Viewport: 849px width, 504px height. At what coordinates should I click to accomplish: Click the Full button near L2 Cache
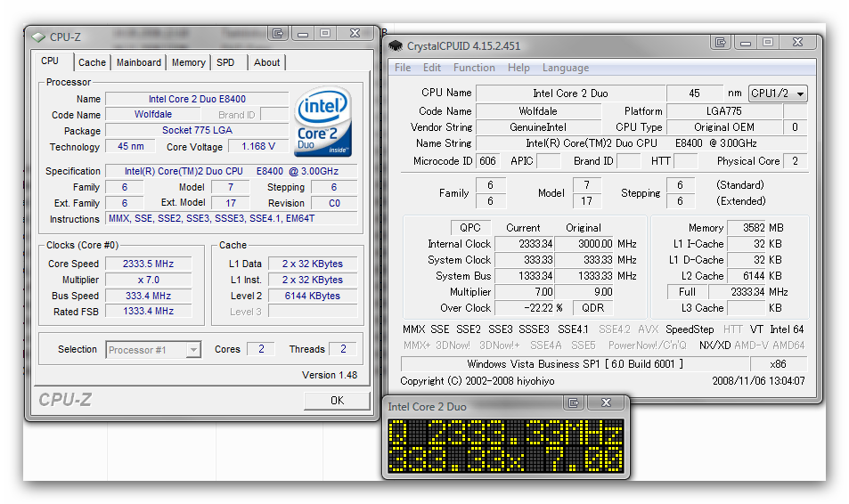687,292
